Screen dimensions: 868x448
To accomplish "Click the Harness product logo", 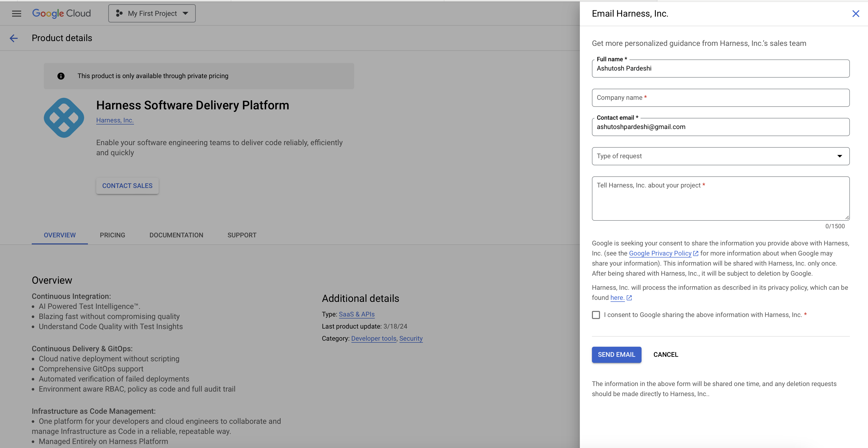I will tap(64, 118).
